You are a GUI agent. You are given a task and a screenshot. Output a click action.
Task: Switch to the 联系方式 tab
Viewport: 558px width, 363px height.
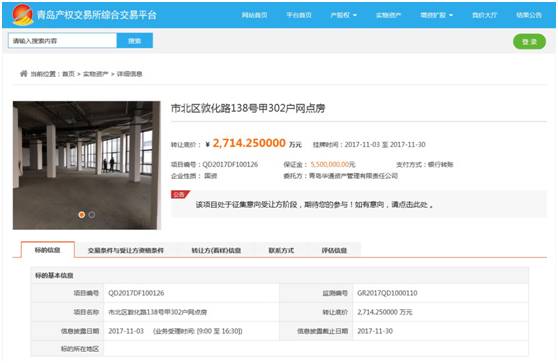coord(281,250)
